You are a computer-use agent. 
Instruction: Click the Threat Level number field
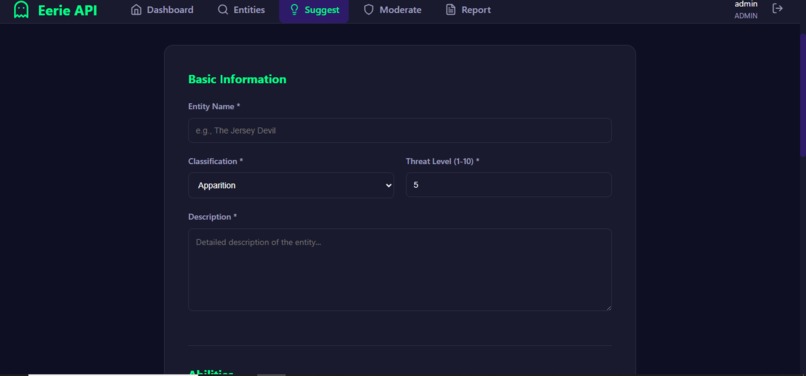tap(508, 185)
